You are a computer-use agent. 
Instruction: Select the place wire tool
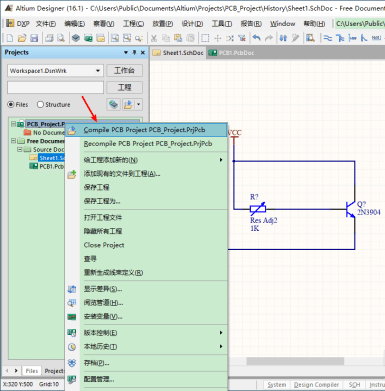328,38
